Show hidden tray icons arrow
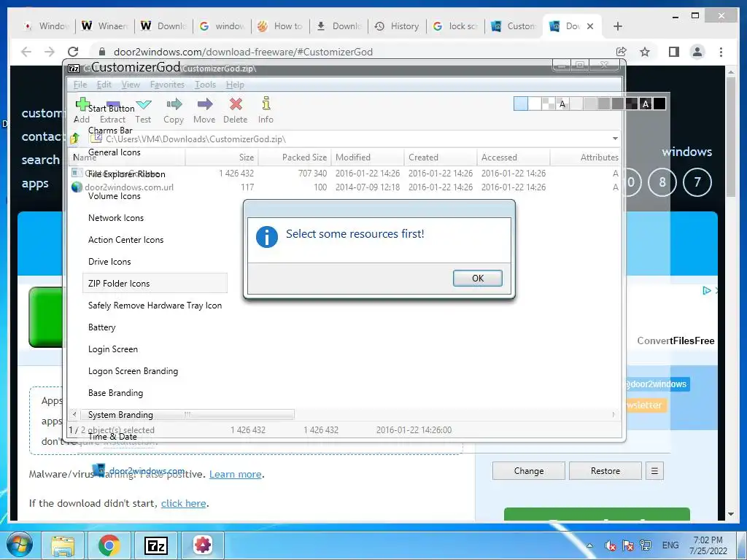This screenshot has height=560, width=747. (589, 545)
